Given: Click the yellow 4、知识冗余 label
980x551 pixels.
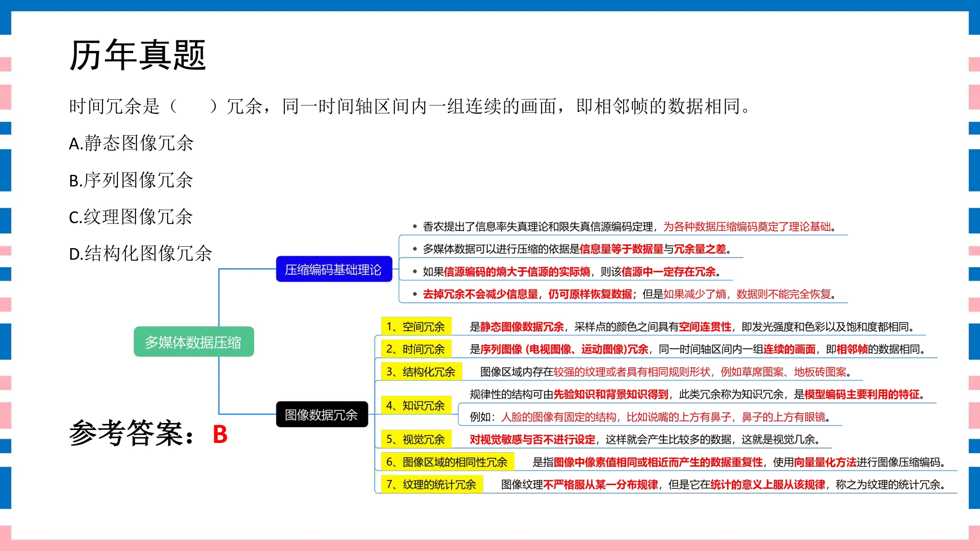Looking at the screenshot, I should click(416, 405).
